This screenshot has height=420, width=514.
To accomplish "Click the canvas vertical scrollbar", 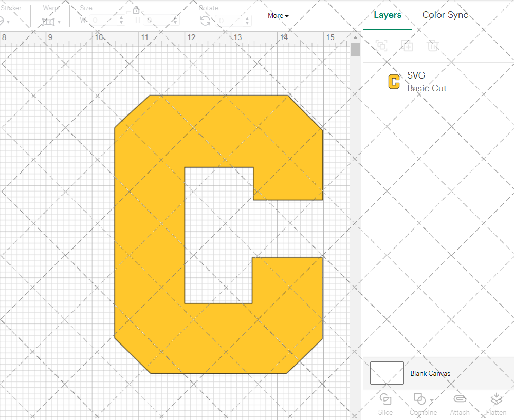I will pos(355,49).
